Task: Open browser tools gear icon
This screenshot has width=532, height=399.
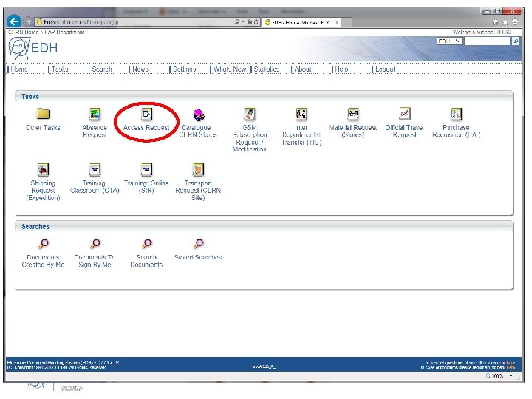Action: click(515, 22)
